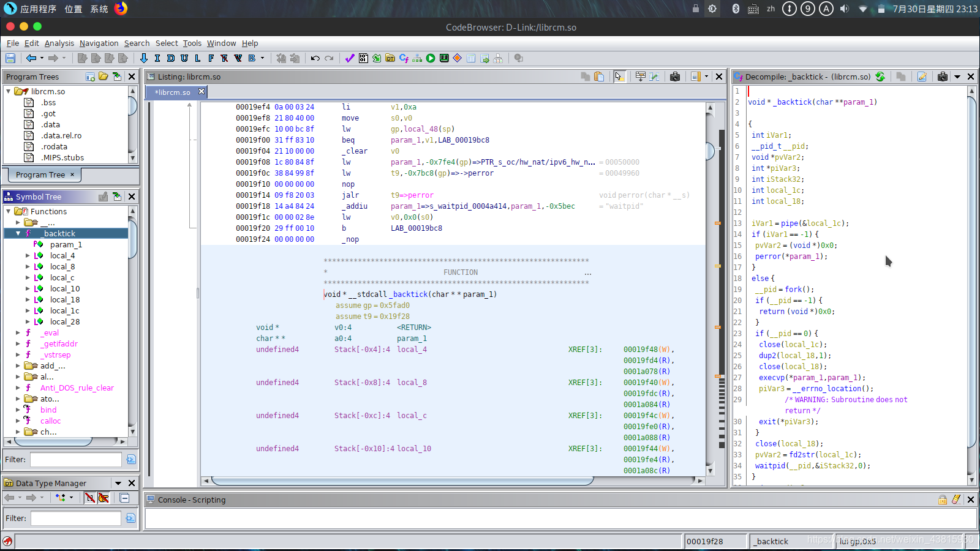This screenshot has width=980, height=551.
Task: Click the Listing snapshot camera icon
Action: [x=675, y=77]
